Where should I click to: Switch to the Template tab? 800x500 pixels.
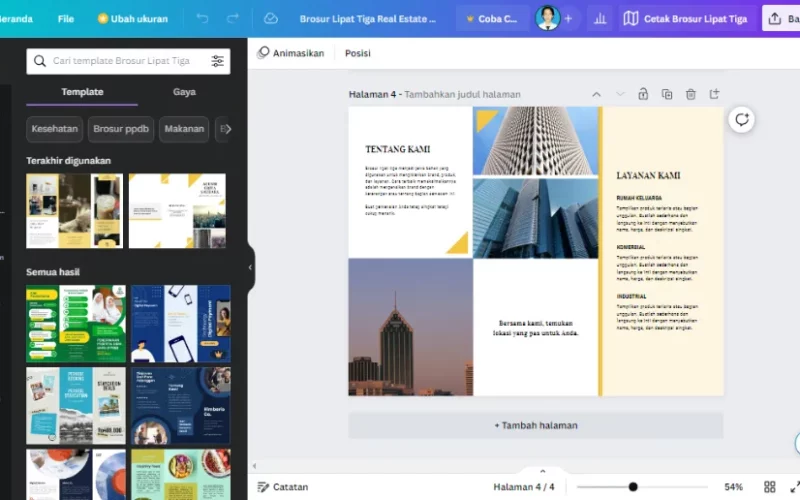pyautogui.click(x=82, y=92)
